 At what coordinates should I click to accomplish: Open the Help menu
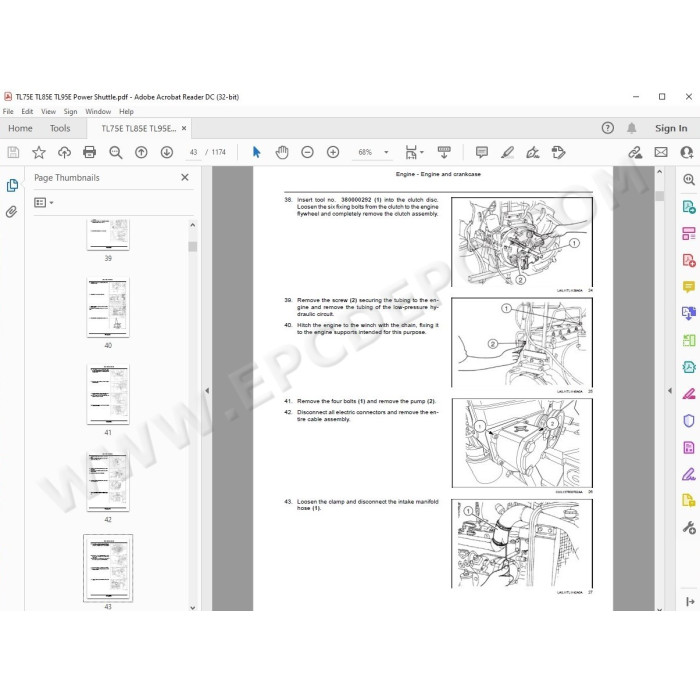(126, 112)
